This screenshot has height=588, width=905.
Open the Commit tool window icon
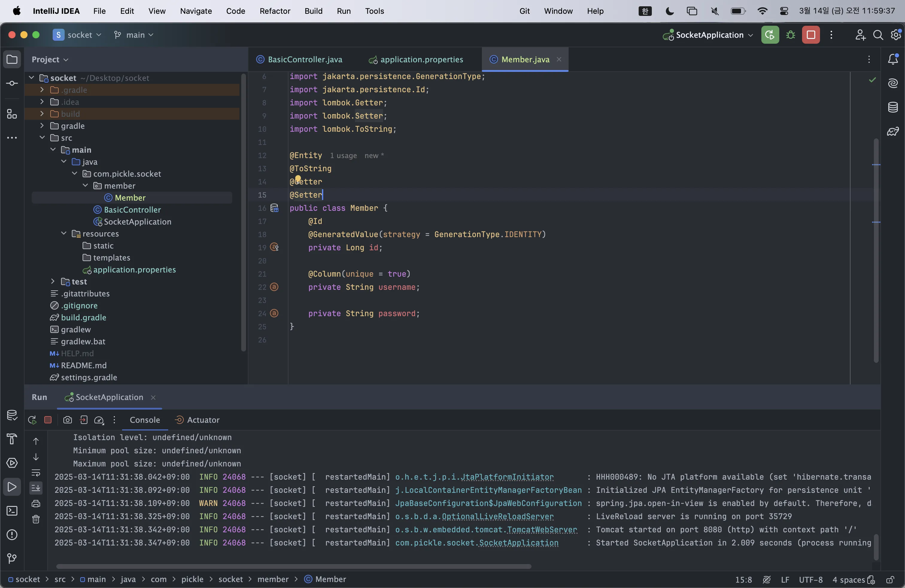point(12,83)
